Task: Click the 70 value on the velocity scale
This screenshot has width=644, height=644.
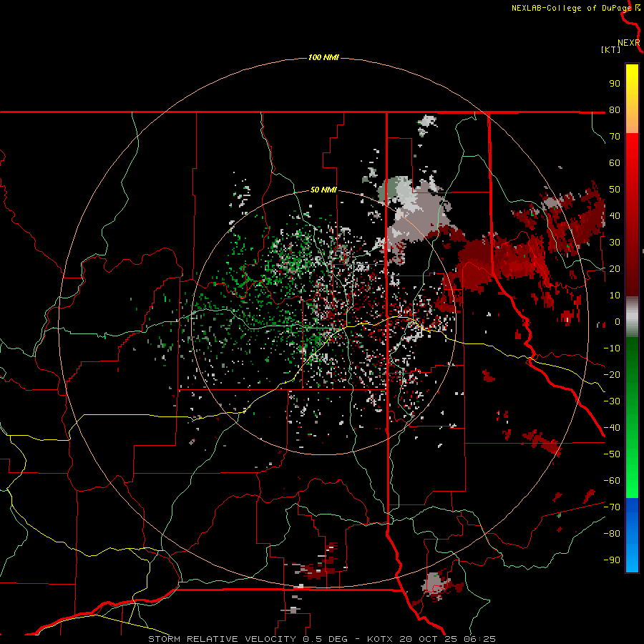Action: pyautogui.click(x=615, y=137)
